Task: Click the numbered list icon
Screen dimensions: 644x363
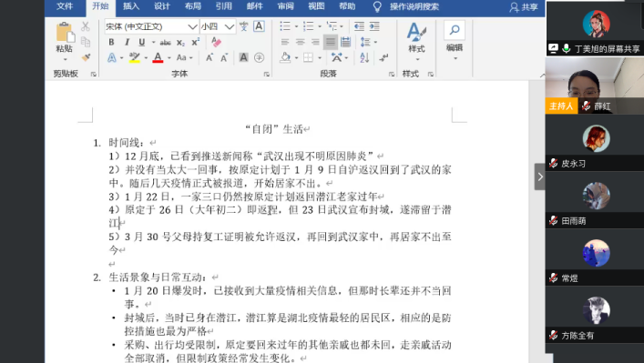Action: [x=308, y=26]
